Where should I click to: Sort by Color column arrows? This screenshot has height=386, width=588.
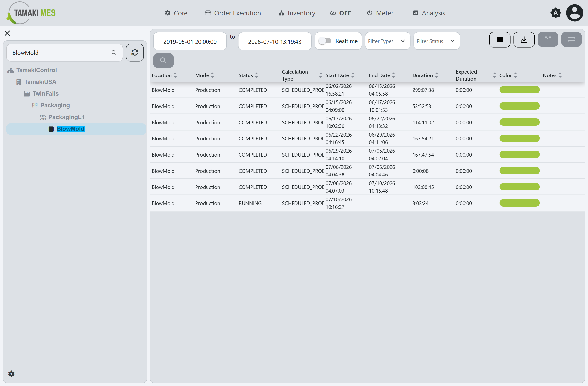(x=515, y=75)
